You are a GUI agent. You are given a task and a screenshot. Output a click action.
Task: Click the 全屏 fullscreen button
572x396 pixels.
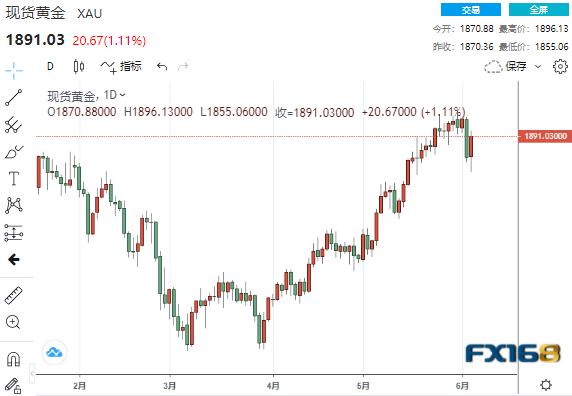pos(538,10)
